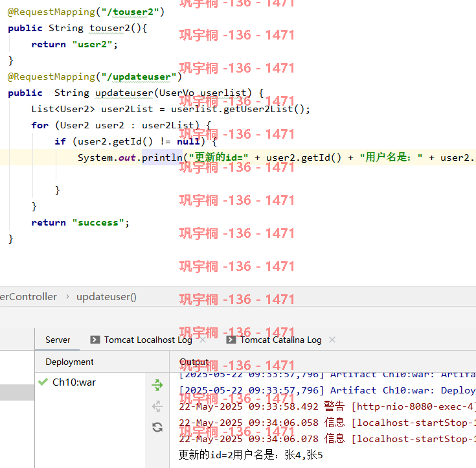Click the "/updateuser" mapping string
The width and height of the screenshot is (476, 468).
coord(139,76)
